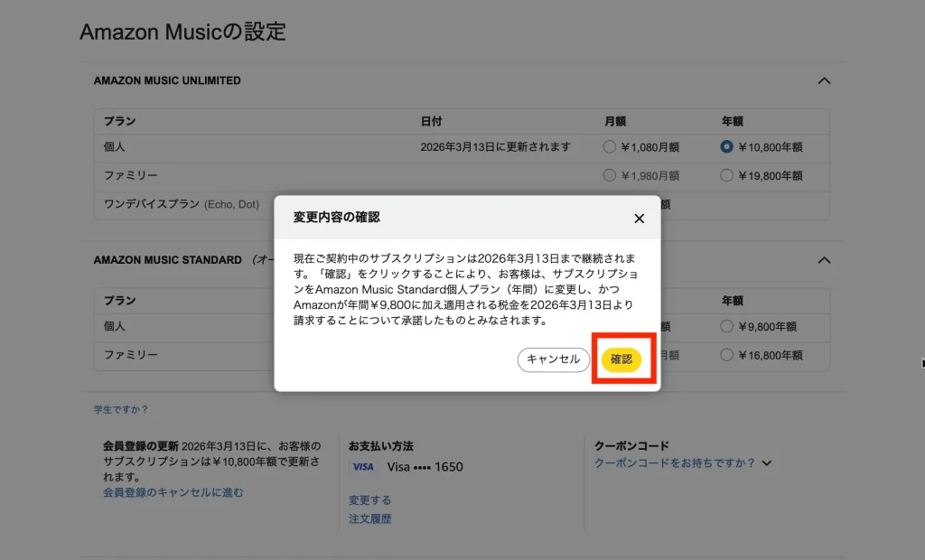Click the 変更内容の確認 dialog title

(337, 218)
